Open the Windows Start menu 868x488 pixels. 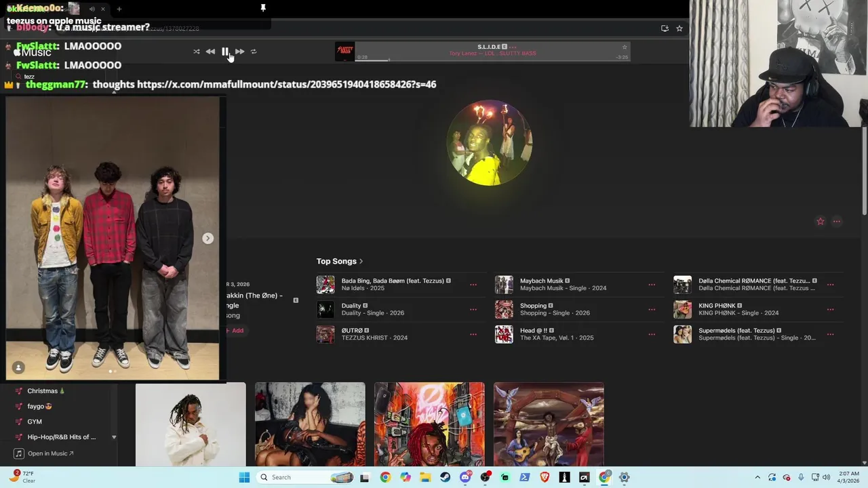[x=244, y=477]
